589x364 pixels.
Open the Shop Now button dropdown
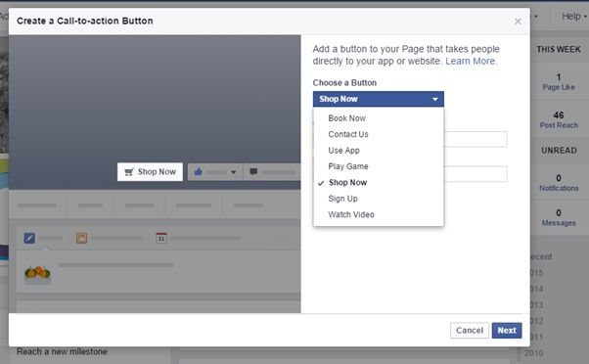[379, 99]
